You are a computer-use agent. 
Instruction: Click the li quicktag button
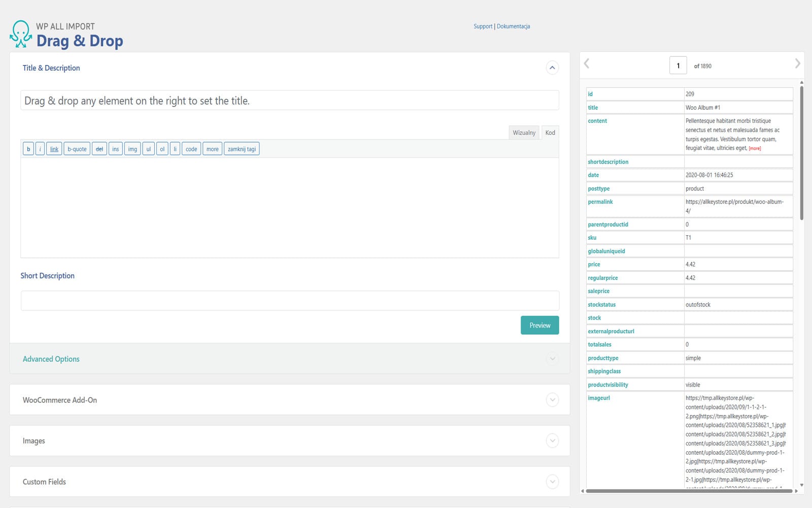(x=175, y=149)
